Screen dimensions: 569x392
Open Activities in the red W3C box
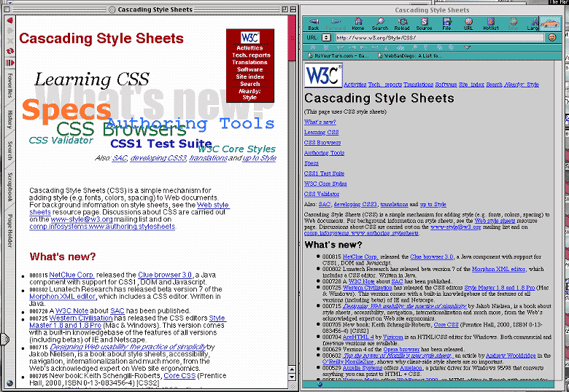249,48
